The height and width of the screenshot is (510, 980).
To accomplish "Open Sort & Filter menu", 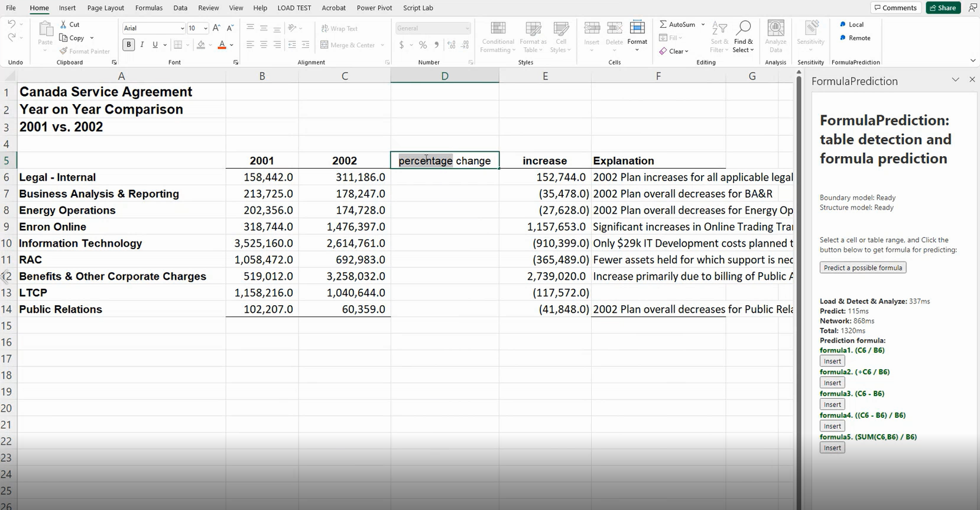I will click(x=718, y=37).
